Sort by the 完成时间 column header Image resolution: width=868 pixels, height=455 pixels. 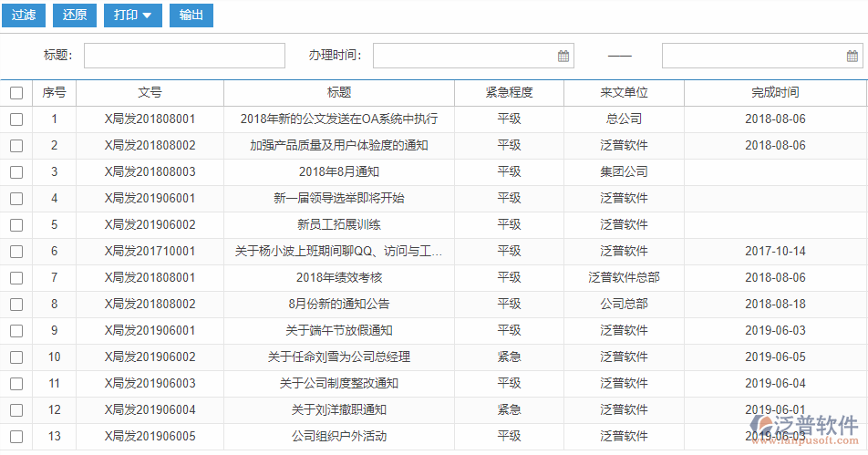pyautogui.click(x=775, y=92)
